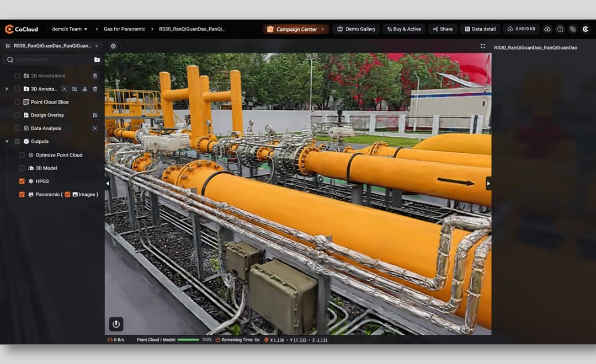
Task: Expand the RS30_RanQiGuanDao project selector
Action: click(52, 46)
